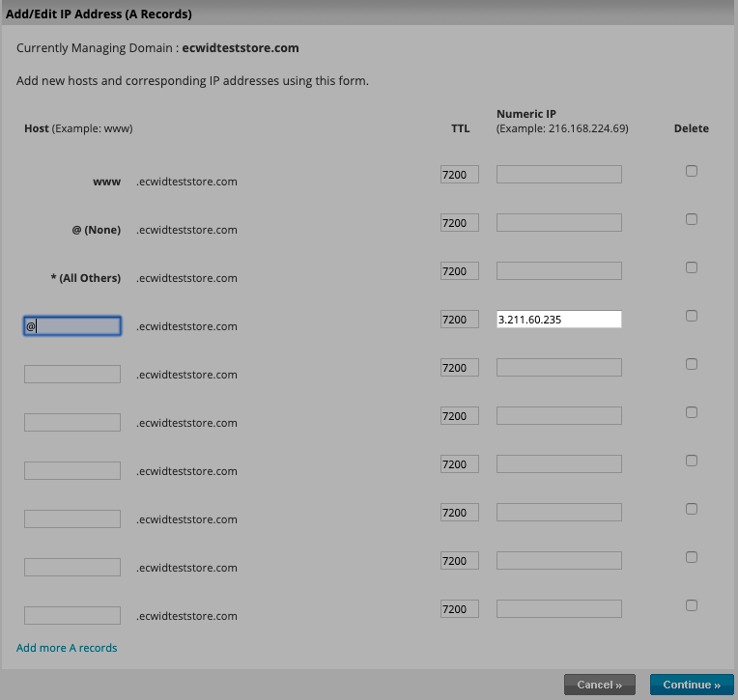The image size is (738, 700).
Task: Click the TTL field in the bottom row
Action: (460, 608)
